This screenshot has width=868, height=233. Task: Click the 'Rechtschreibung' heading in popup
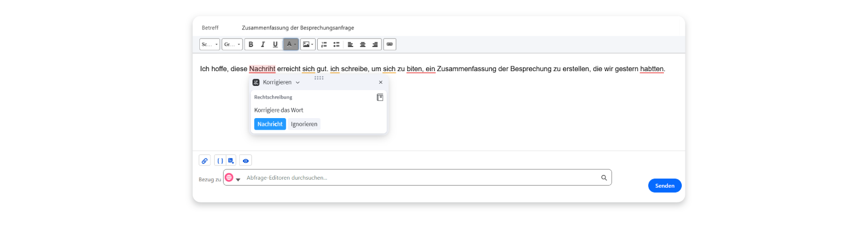273,97
